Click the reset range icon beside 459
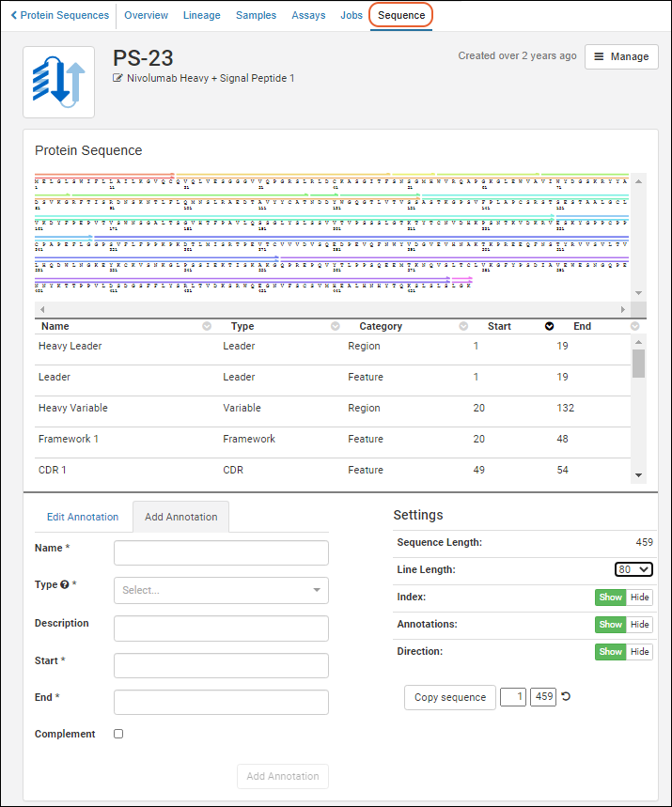 [x=566, y=697]
